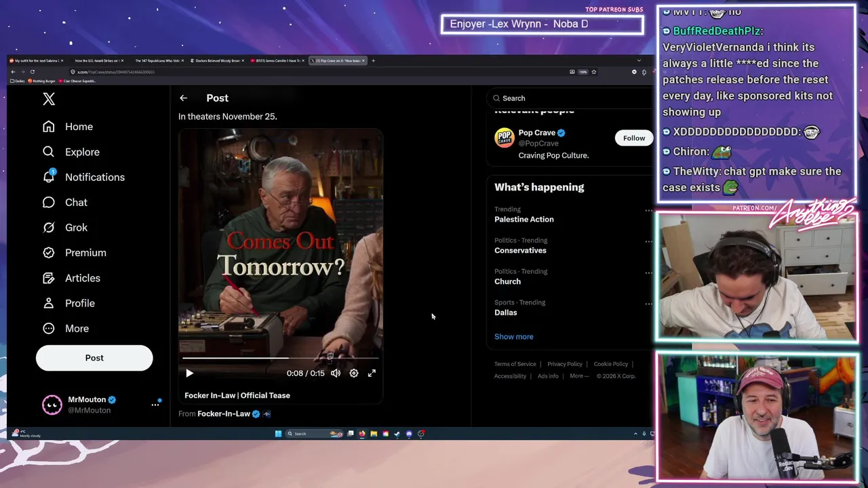Image resolution: width=868 pixels, height=488 pixels.
Task: Open Firefox from the taskbar
Action: 361,434
